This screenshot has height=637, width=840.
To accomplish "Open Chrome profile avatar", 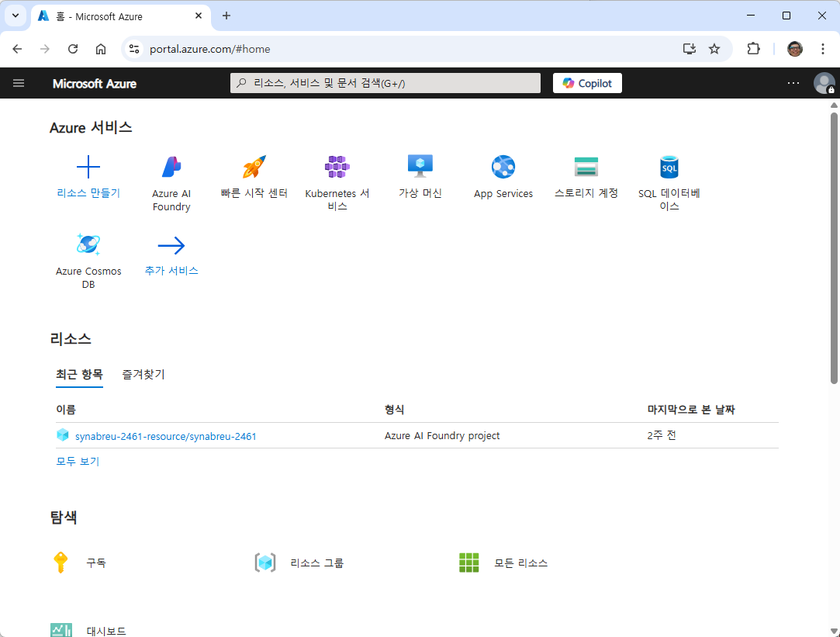I will pyautogui.click(x=795, y=49).
